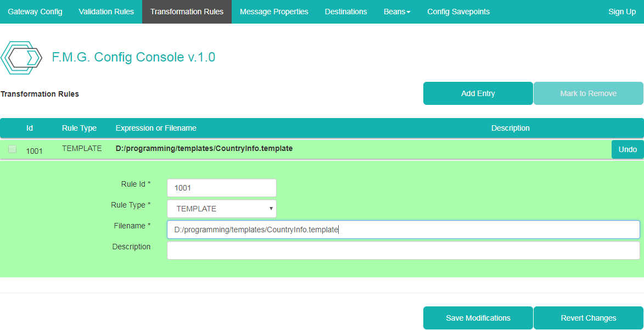This screenshot has width=644, height=330.
Task: Switch to the Gateway Config tab
Action: point(35,12)
